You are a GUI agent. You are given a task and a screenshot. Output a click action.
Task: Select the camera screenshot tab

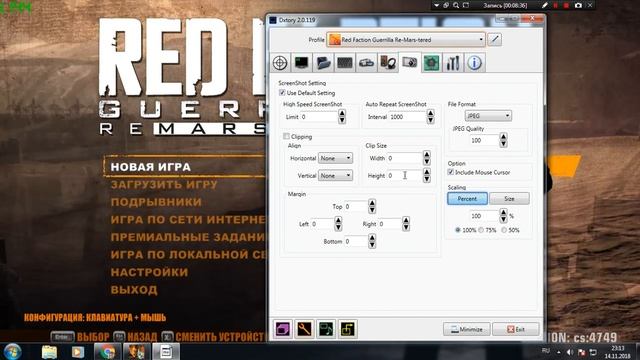point(409,62)
